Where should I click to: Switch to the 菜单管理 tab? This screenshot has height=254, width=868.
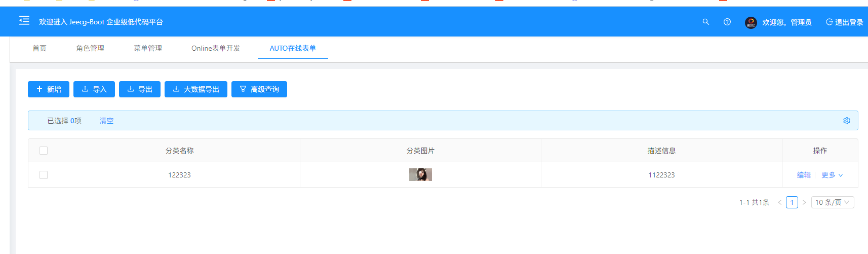pos(148,48)
